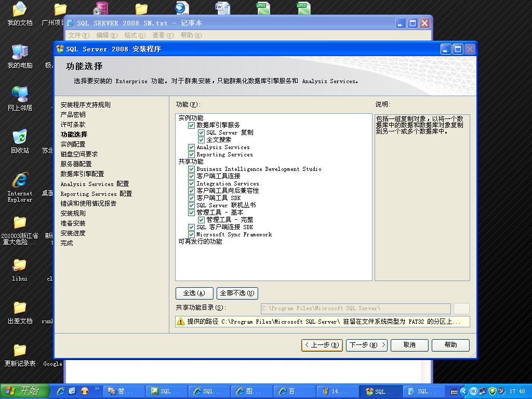Screen dimensions: 532x399
Task: Click the 帮助 help button
Action: pyautogui.click(x=450, y=345)
